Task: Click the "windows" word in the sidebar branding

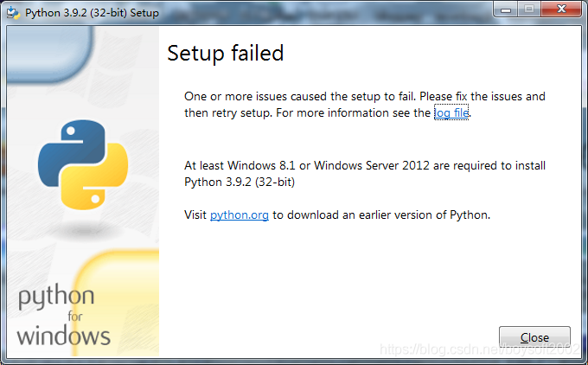Action: click(x=64, y=335)
